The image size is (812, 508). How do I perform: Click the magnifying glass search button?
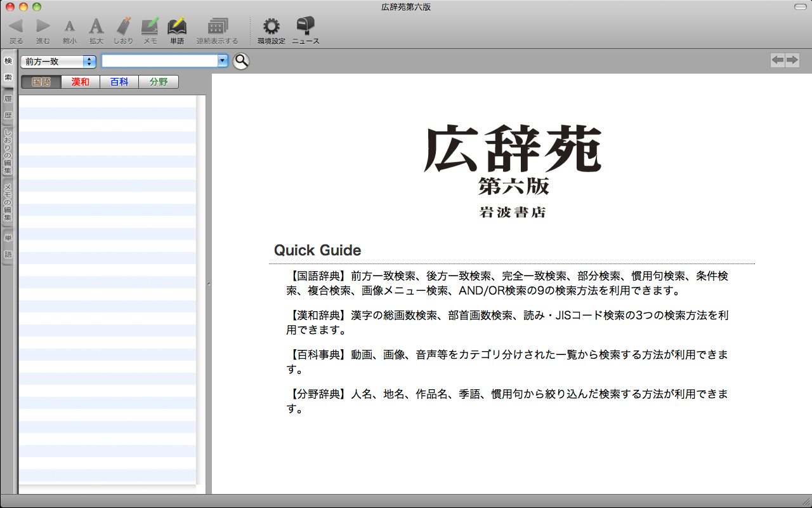pos(241,61)
